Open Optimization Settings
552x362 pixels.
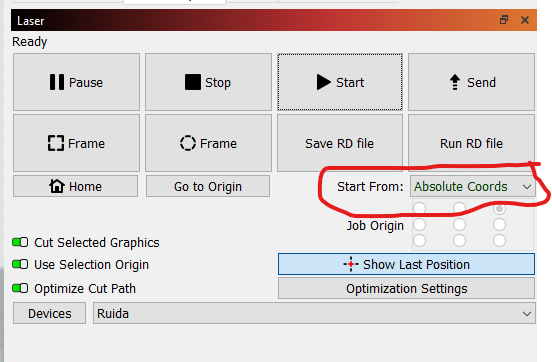click(x=406, y=288)
